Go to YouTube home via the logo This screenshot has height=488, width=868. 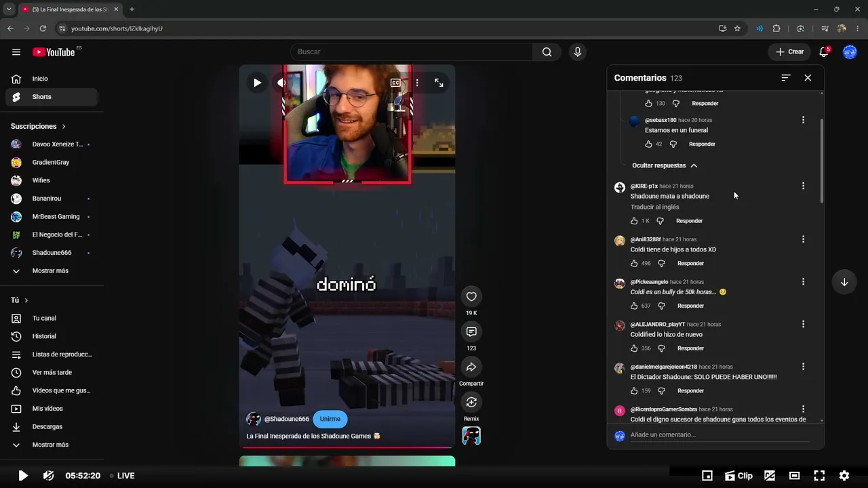coord(54,52)
